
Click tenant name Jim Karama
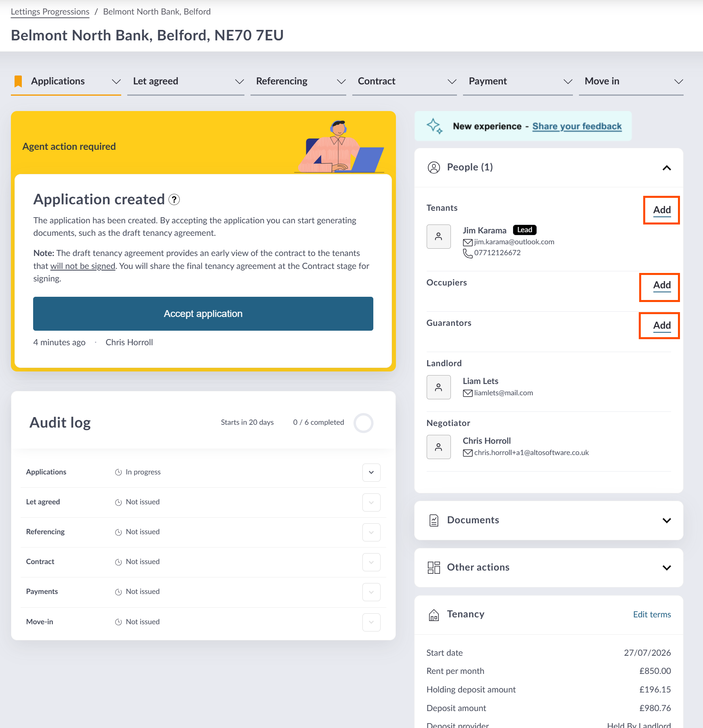click(x=484, y=231)
